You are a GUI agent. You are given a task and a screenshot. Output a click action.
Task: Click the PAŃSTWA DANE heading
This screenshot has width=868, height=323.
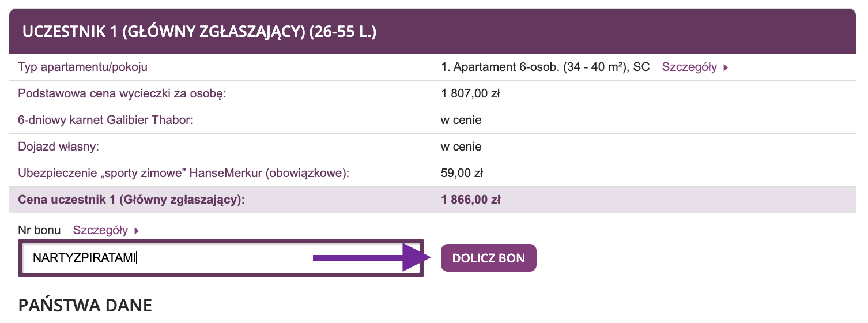coord(85,305)
